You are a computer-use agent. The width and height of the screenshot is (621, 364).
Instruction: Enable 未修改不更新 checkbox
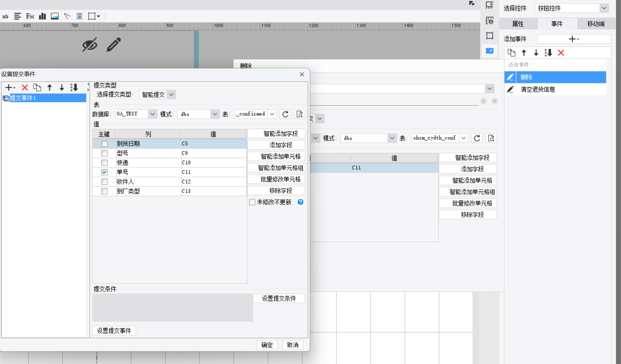(x=252, y=202)
